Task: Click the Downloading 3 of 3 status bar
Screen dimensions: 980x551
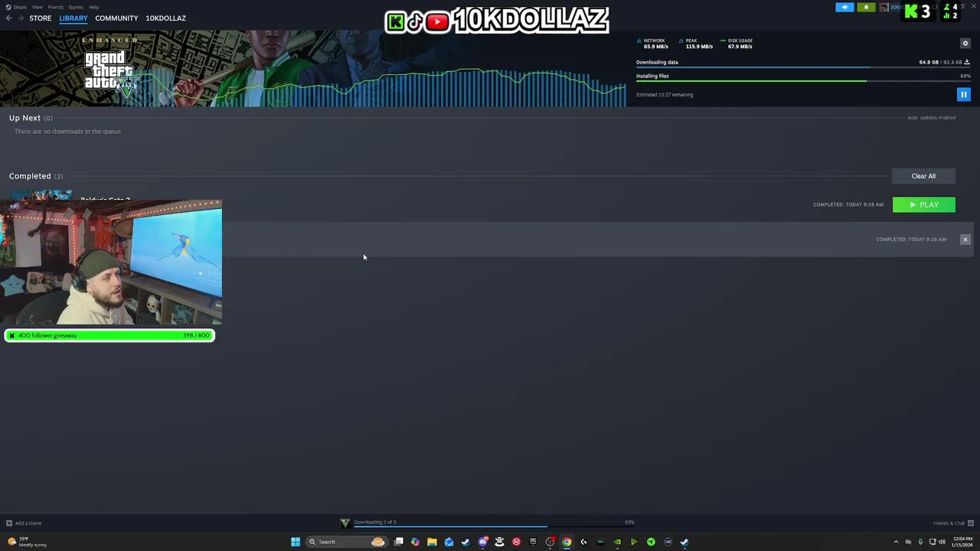Action: click(488, 523)
